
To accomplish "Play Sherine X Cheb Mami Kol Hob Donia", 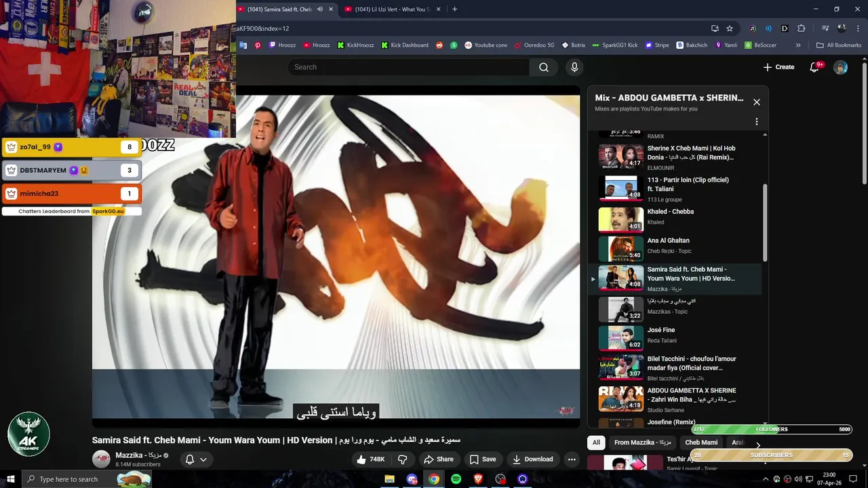I will click(675, 157).
